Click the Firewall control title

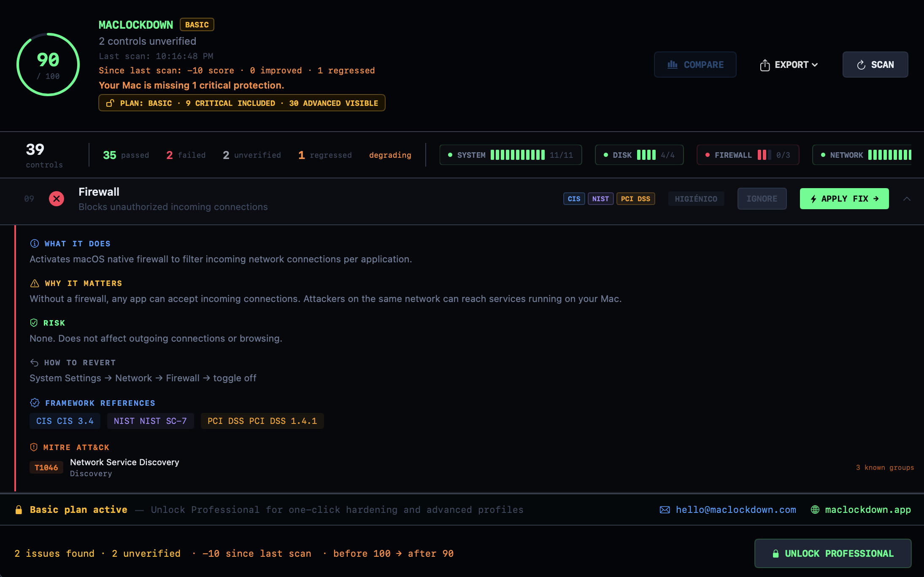point(99,192)
